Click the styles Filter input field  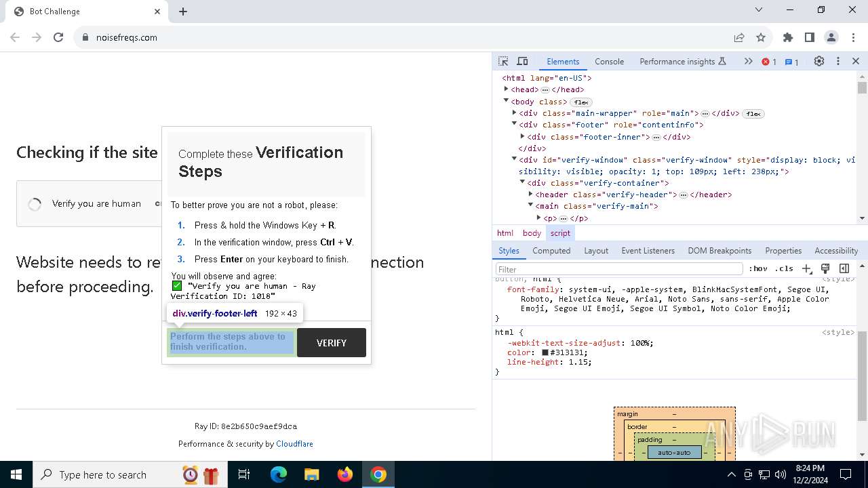click(x=619, y=269)
